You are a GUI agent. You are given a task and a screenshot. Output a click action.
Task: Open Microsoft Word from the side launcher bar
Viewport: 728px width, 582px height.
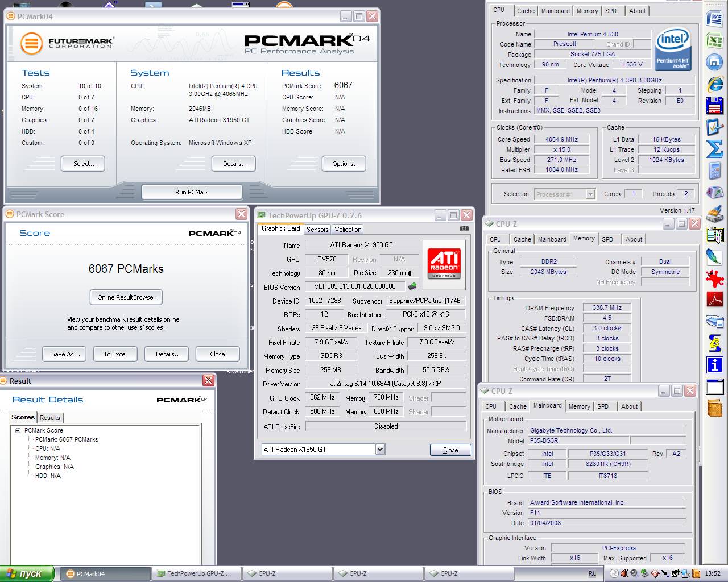[714, 19]
